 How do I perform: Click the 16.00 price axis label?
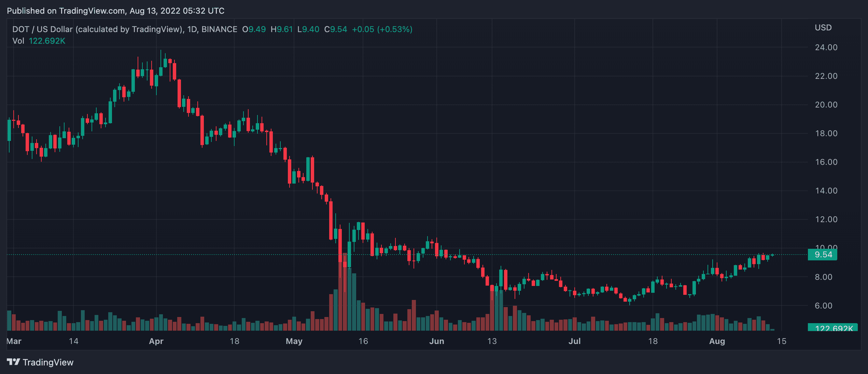tap(826, 162)
